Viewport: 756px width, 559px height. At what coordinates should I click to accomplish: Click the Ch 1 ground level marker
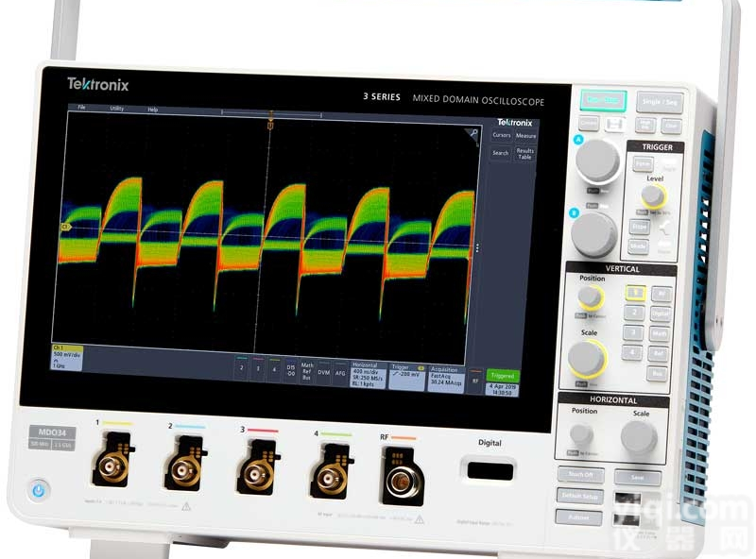click(x=66, y=228)
